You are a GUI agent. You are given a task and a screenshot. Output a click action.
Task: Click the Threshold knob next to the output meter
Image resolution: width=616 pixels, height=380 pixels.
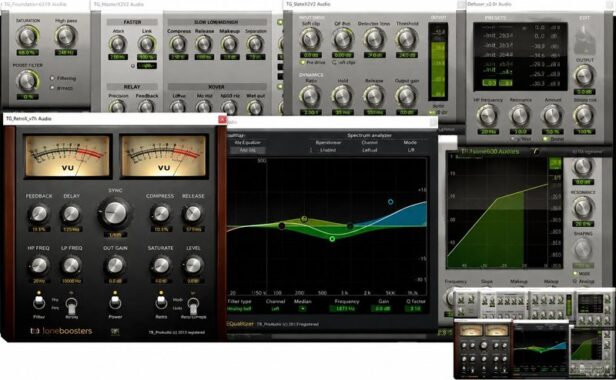coord(406,40)
